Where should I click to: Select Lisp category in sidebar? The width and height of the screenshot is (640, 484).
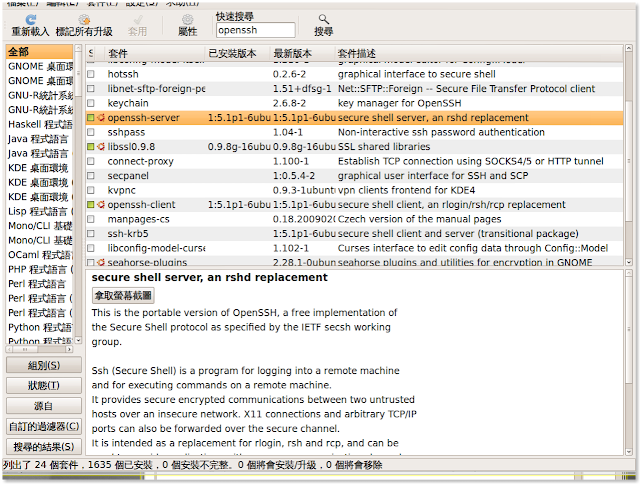click(40, 211)
